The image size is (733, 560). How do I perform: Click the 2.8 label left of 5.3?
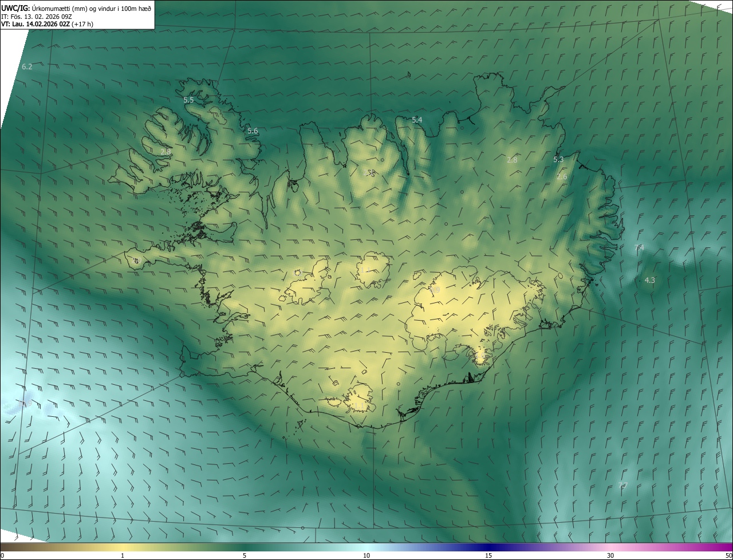(x=512, y=160)
